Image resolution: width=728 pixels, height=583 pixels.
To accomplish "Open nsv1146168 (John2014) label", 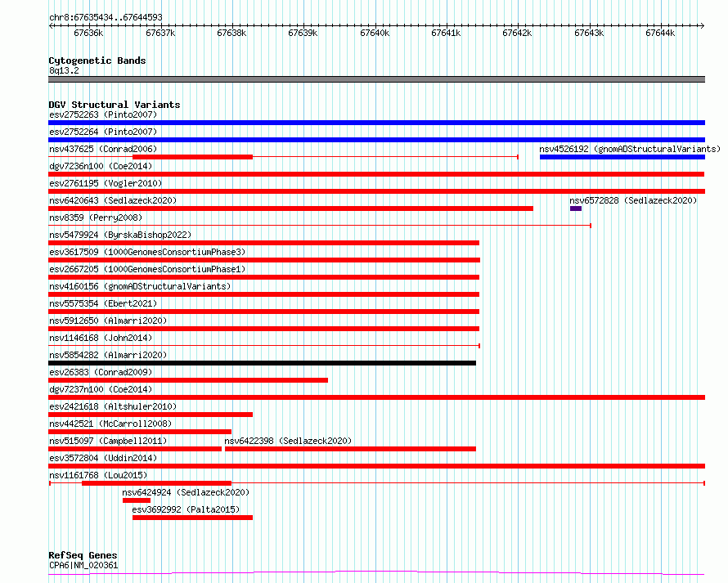I will 101,338.
